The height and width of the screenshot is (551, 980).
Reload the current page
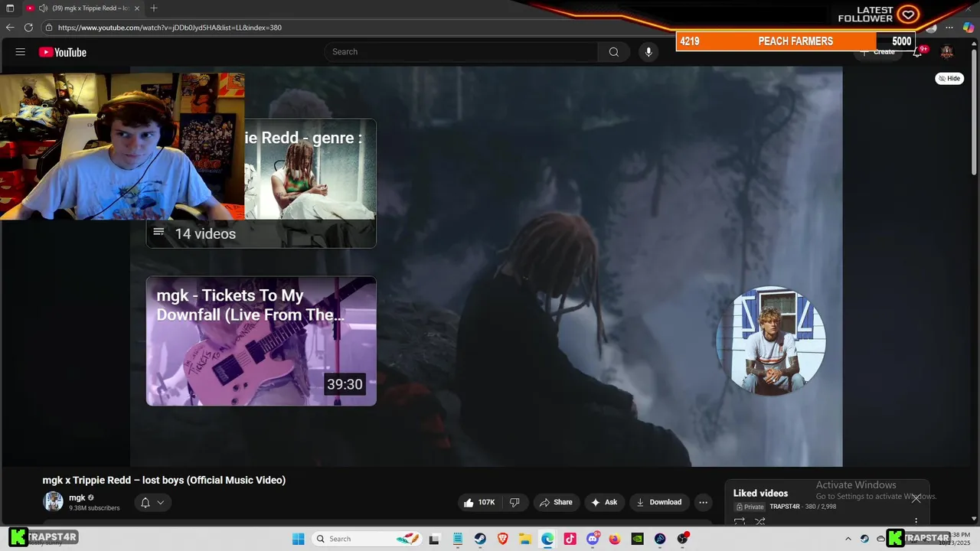[x=28, y=28]
